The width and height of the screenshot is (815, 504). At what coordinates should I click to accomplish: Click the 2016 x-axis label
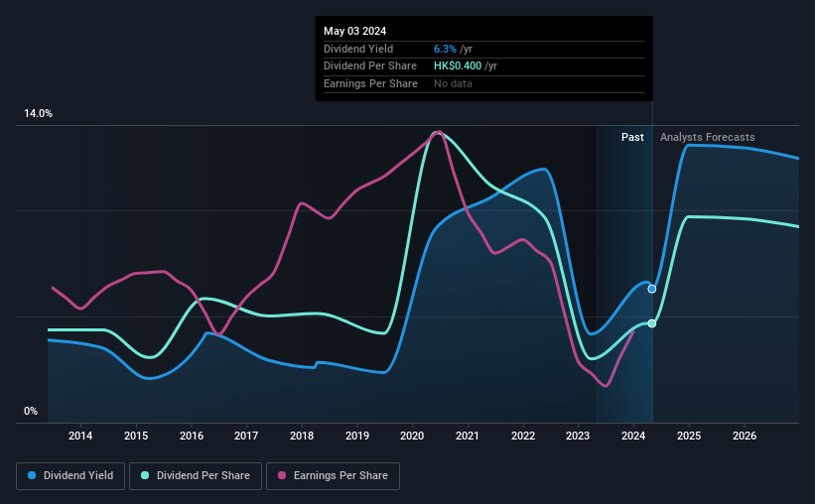(x=192, y=436)
